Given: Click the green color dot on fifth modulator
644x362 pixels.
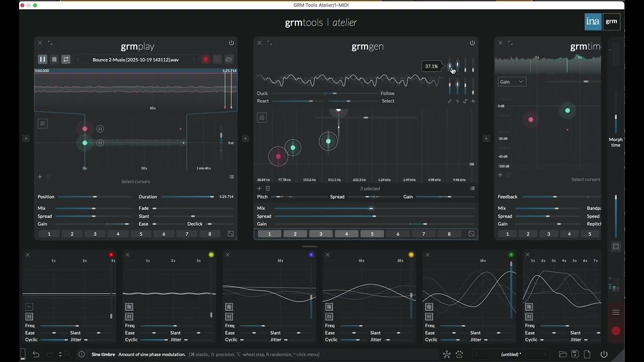Looking at the screenshot, I should pos(511,255).
